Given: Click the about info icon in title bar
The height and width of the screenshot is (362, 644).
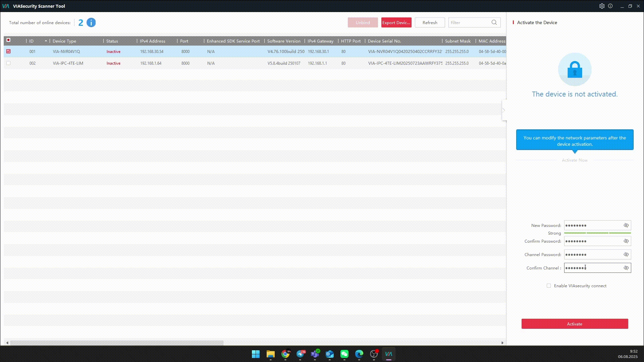Looking at the screenshot, I should (610, 6).
